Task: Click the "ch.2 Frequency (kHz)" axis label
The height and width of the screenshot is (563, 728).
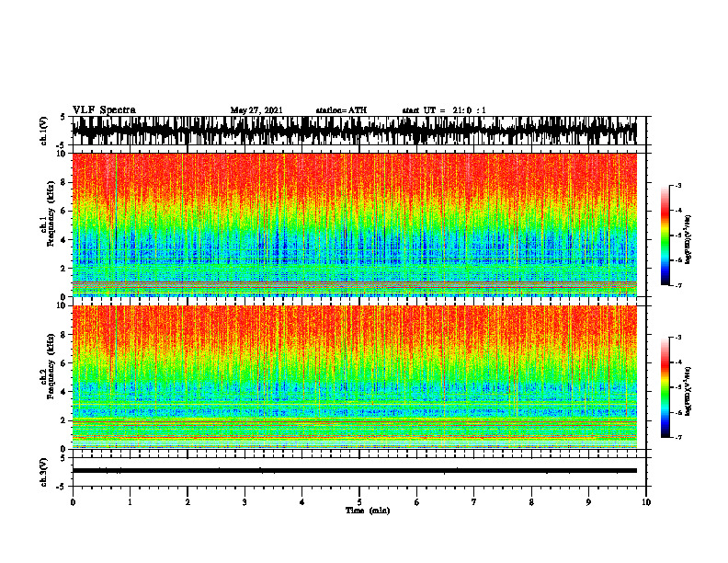Action: (x=47, y=366)
